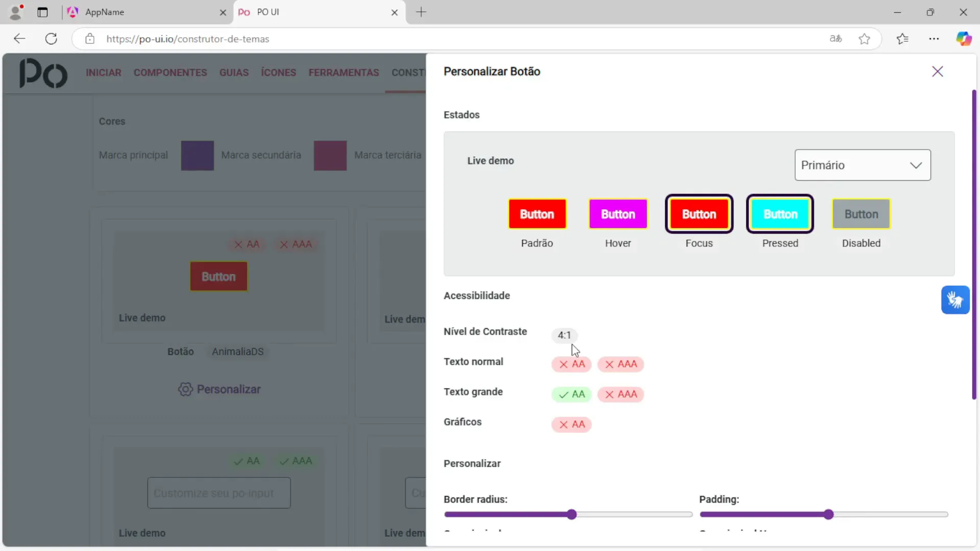Switch to the FERRAMENTAS tab
This screenshot has height=551, width=980.
(344, 72)
